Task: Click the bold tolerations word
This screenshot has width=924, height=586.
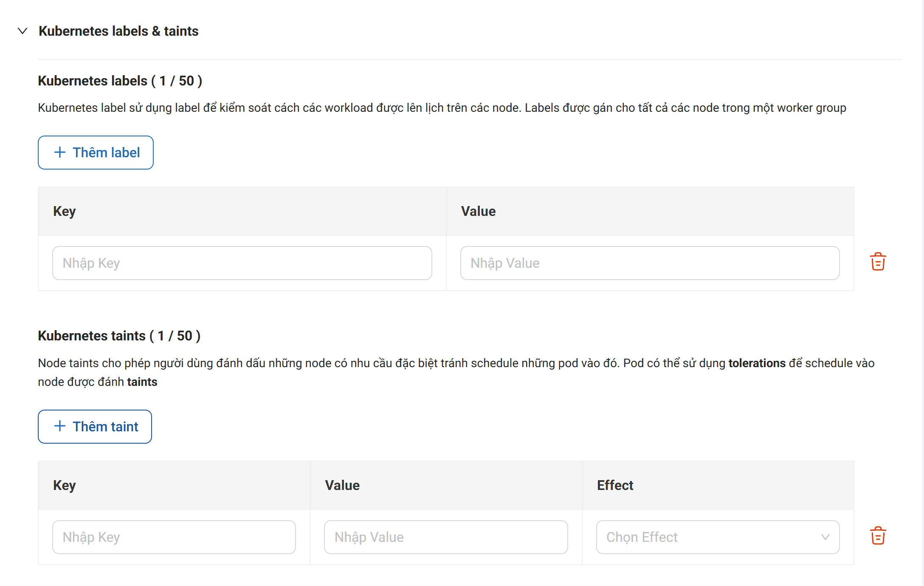Action: pyautogui.click(x=757, y=363)
